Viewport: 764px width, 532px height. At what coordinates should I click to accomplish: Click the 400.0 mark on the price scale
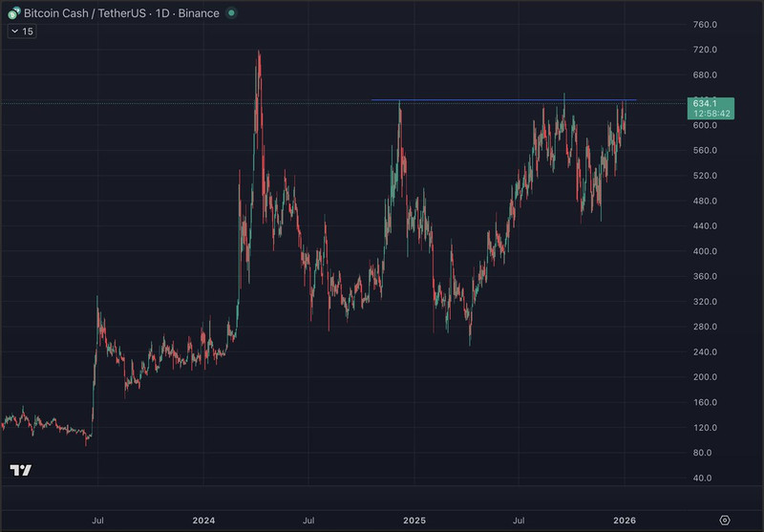pos(705,251)
